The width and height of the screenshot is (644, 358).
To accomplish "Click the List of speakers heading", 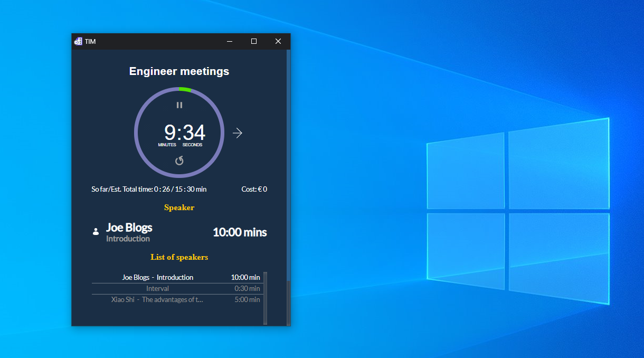I will pyautogui.click(x=179, y=257).
